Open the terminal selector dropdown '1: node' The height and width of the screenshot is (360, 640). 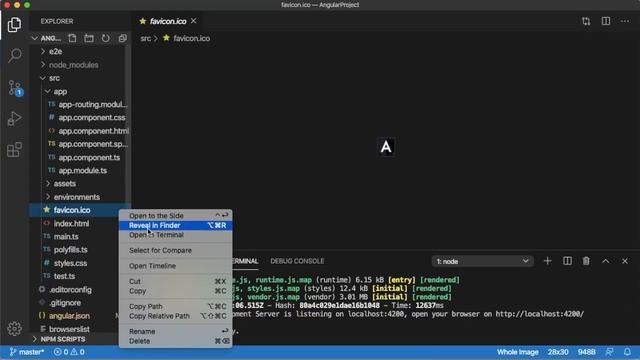click(x=482, y=261)
